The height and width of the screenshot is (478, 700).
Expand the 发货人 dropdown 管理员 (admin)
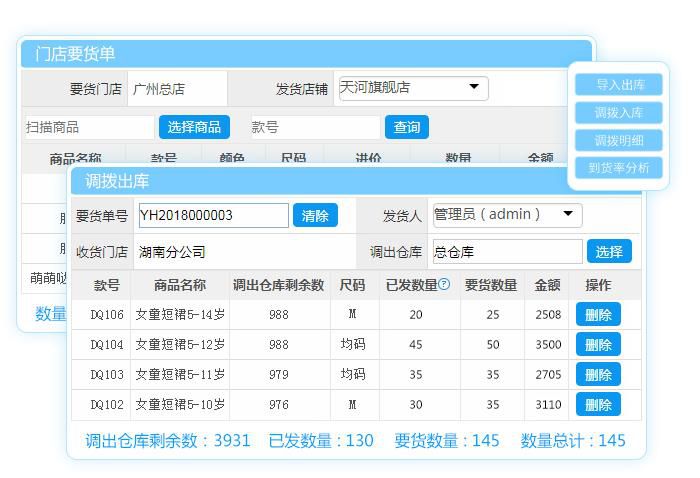click(506, 215)
